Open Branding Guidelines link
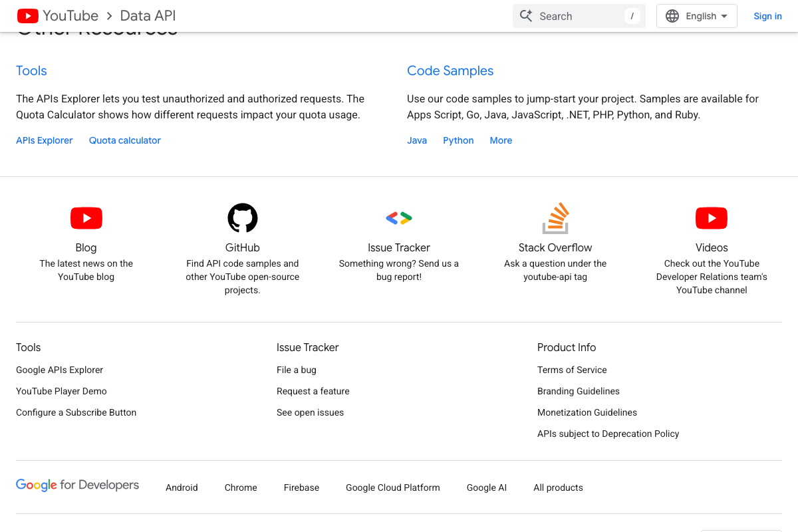This screenshot has height=532, width=798. (579, 391)
